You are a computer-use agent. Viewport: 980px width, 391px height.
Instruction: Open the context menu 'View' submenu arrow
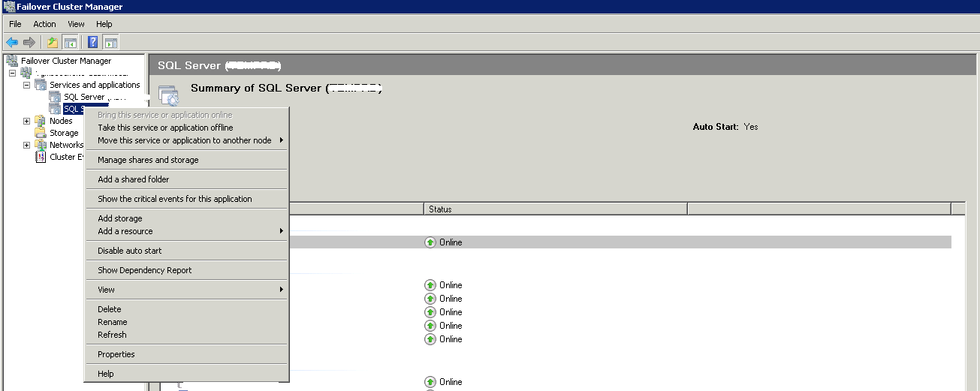click(x=282, y=290)
